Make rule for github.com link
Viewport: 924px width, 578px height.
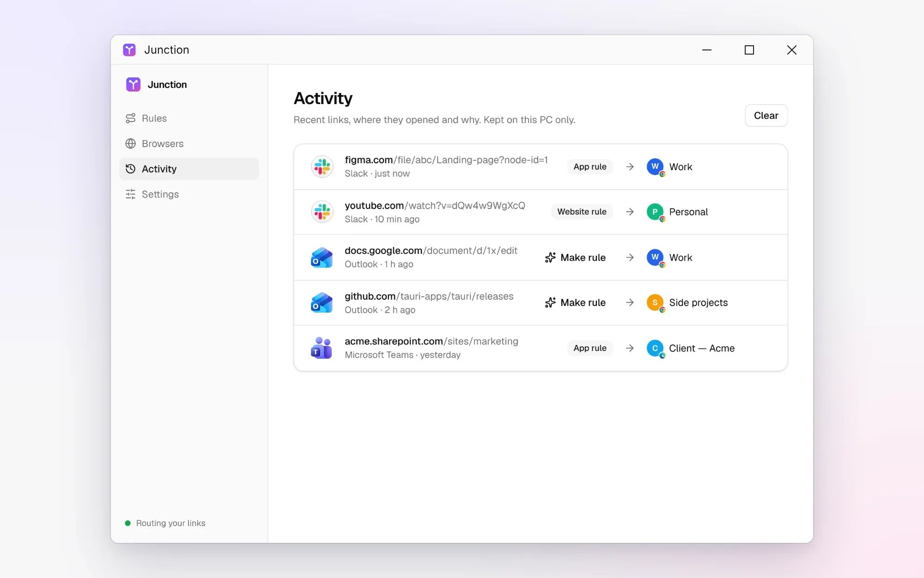pos(575,302)
